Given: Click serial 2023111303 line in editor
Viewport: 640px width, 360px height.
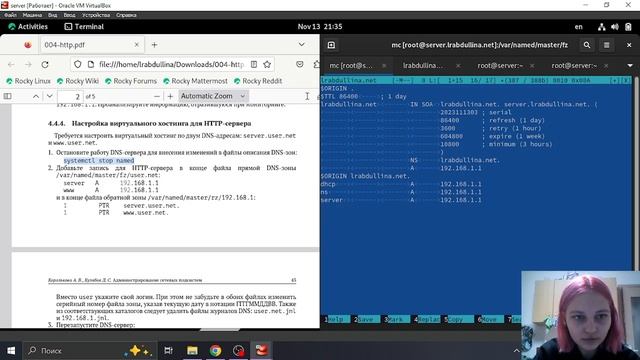Looking at the screenshot, I should [476, 112].
